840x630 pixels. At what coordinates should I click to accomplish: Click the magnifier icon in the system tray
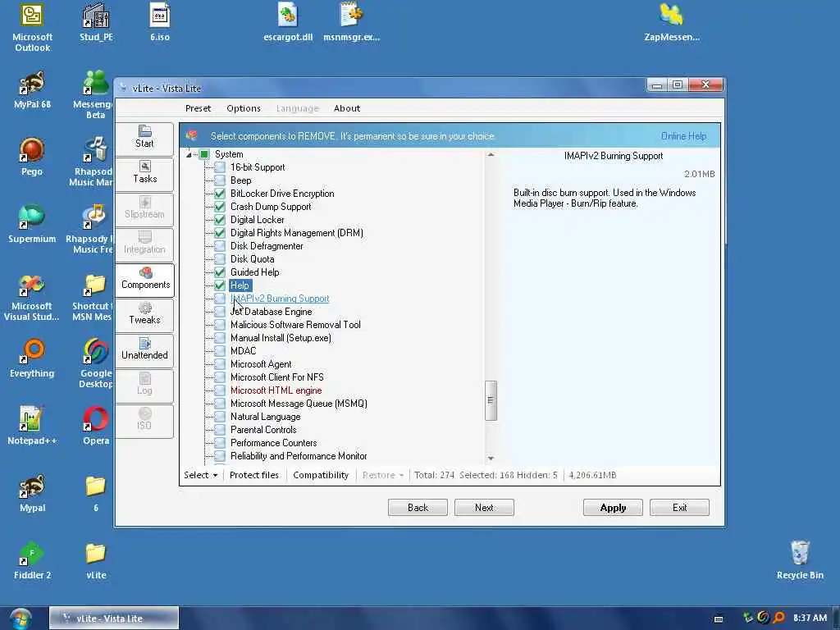778,618
